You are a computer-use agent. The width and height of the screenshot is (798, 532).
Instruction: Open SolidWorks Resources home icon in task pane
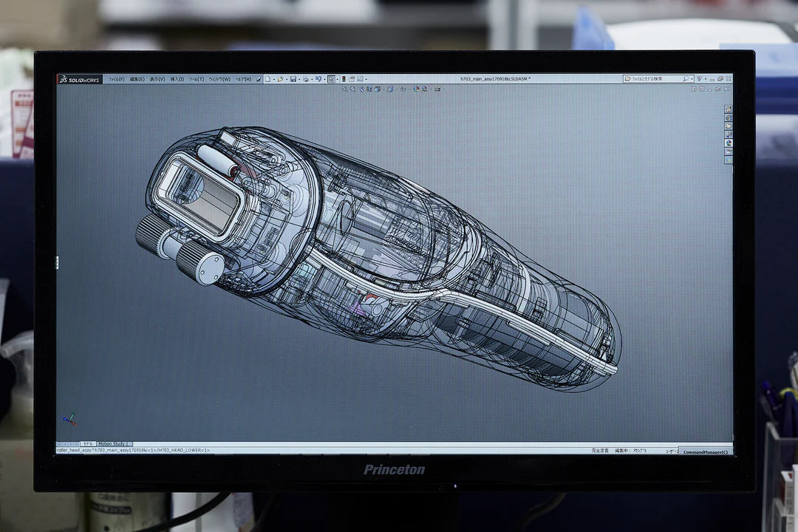pyautogui.click(x=729, y=109)
